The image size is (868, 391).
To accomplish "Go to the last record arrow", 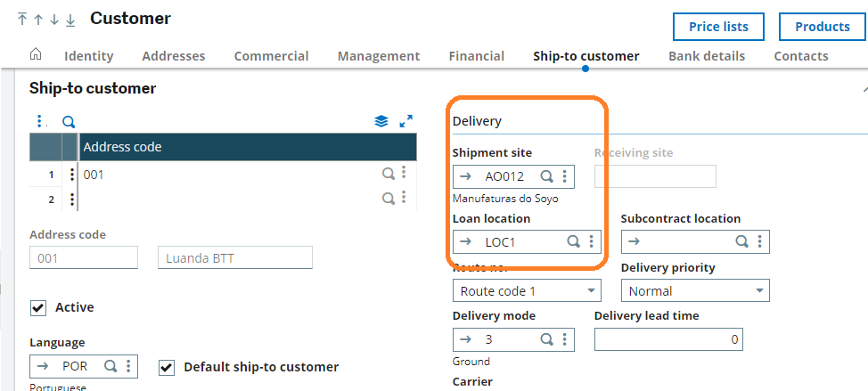I will tap(70, 20).
